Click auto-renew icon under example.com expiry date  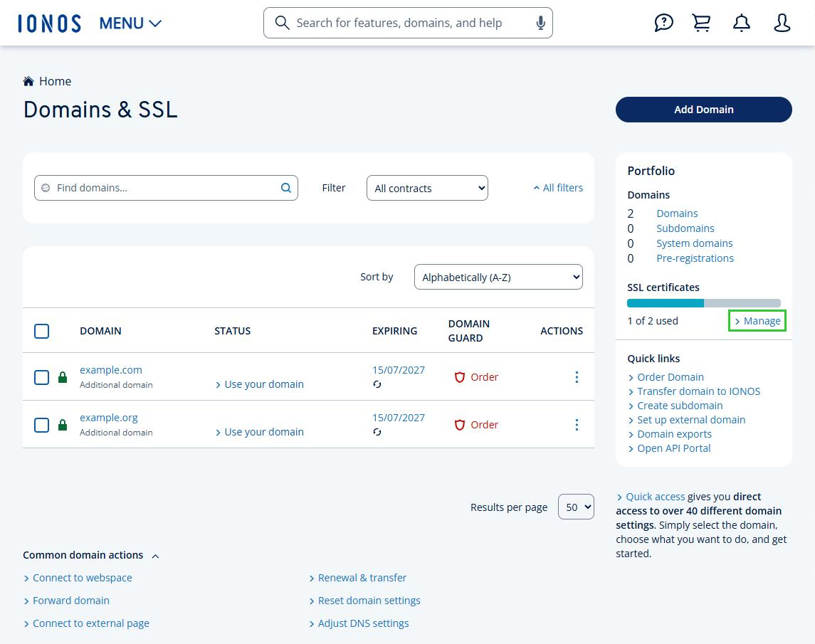[377, 384]
